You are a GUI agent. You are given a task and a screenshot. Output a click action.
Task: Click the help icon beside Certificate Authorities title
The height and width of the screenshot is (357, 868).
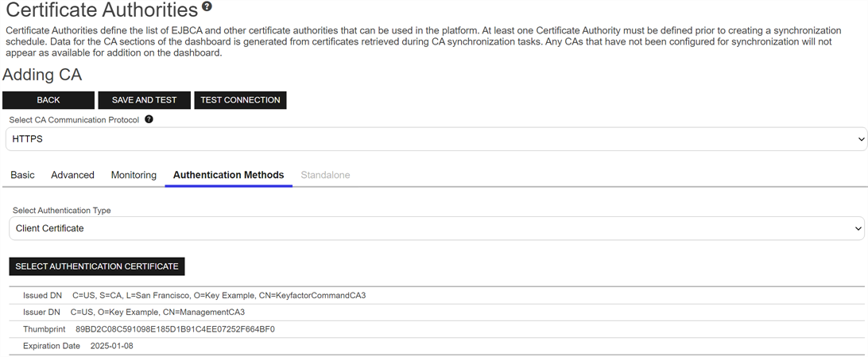pyautogui.click(x=207, y=7)
